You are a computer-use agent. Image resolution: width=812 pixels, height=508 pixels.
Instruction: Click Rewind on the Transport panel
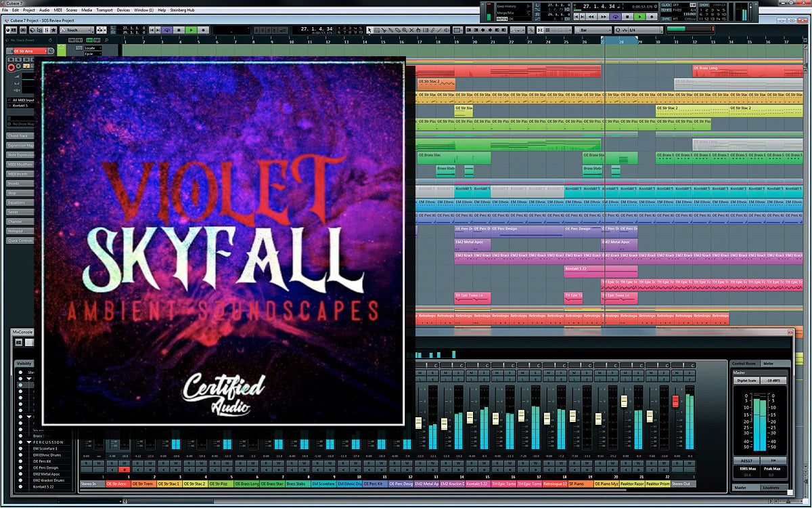coord(591,16)
